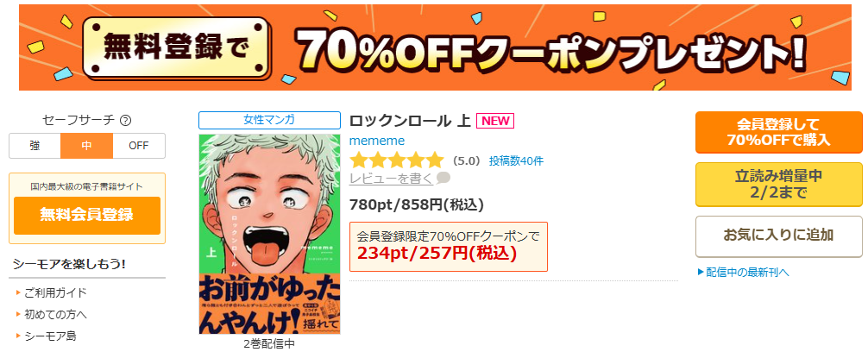This screenshot has height=352, width=868.
Task: Click the 無料会員登録 orange button
Action: pos(87,216)
